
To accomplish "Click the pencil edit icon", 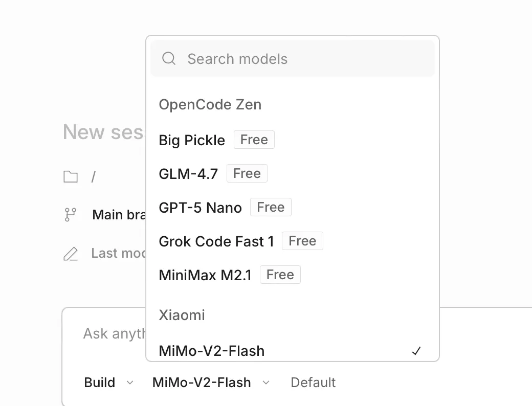I will (71, 254).
